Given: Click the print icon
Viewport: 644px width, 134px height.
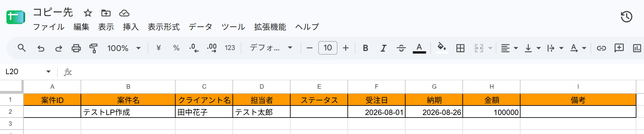Looking at the screenshot, I should click(76, 48).
